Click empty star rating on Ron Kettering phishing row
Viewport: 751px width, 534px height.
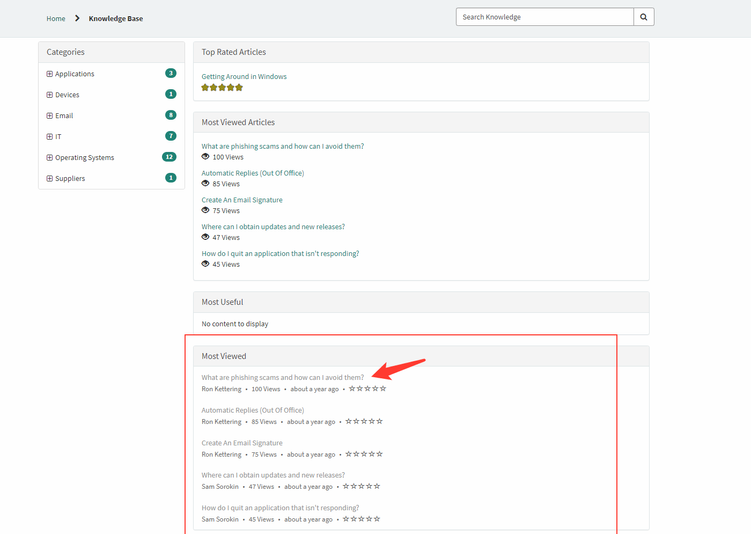(367, 389)
